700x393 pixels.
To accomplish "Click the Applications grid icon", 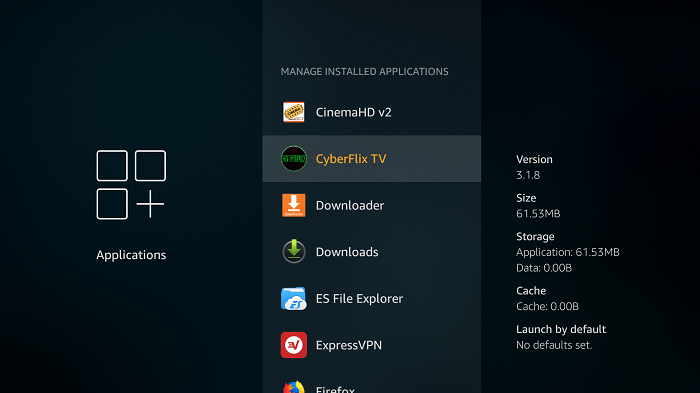I will (x=131, y=184).
